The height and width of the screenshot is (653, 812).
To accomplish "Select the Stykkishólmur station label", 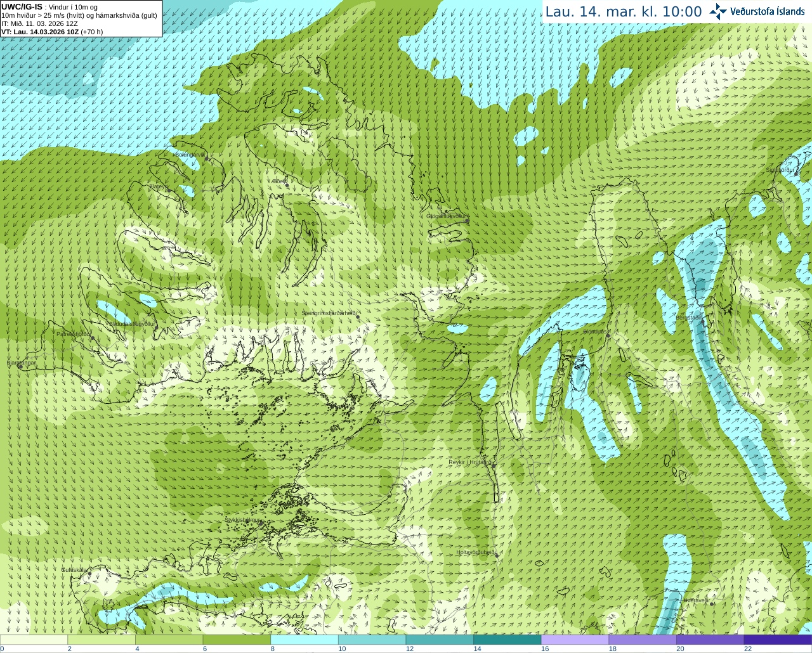I will click(242, 520).
